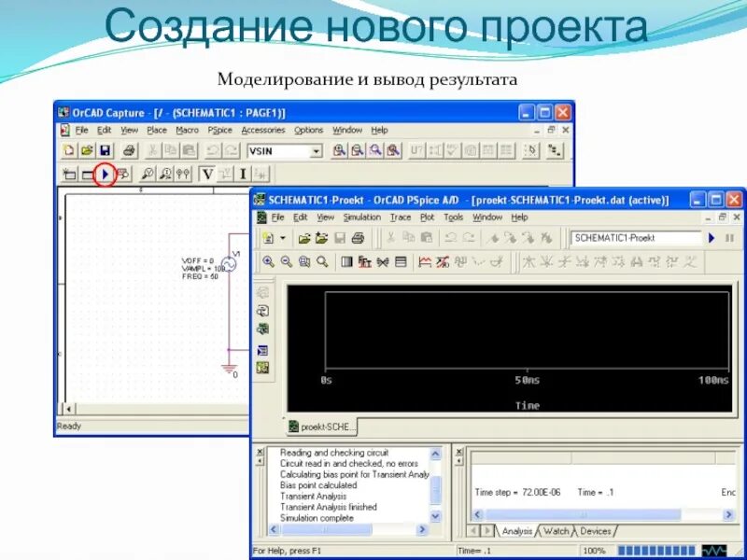Click New file icon in PSpice toolbar
This screenshot has height=560, width=747.
tap(269, 238)
